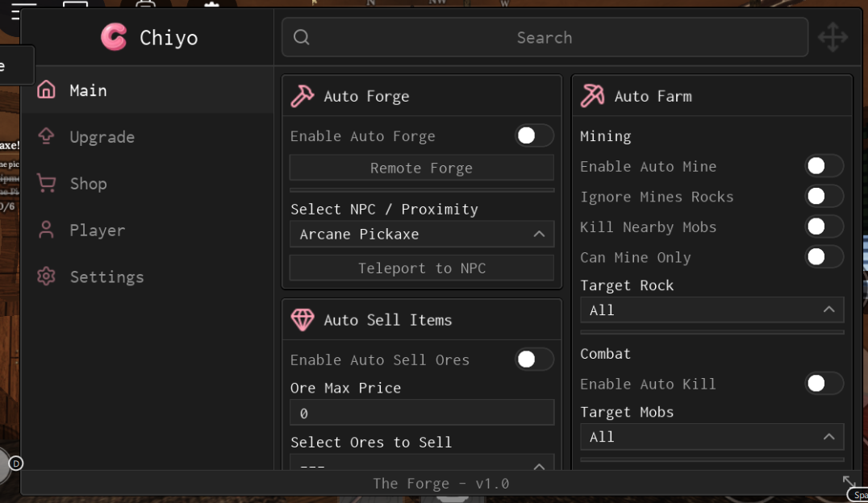Image resolution: width=868 pixels, height=503 pixels.
Task: Expand the Target Rock dropdown
Action: point(712,310)
